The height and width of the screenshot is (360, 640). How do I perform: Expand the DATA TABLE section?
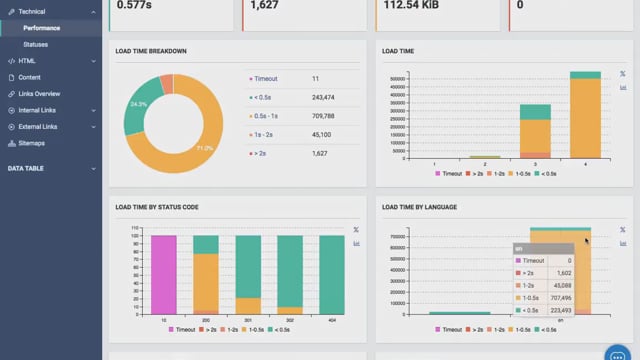coord(93,169)
